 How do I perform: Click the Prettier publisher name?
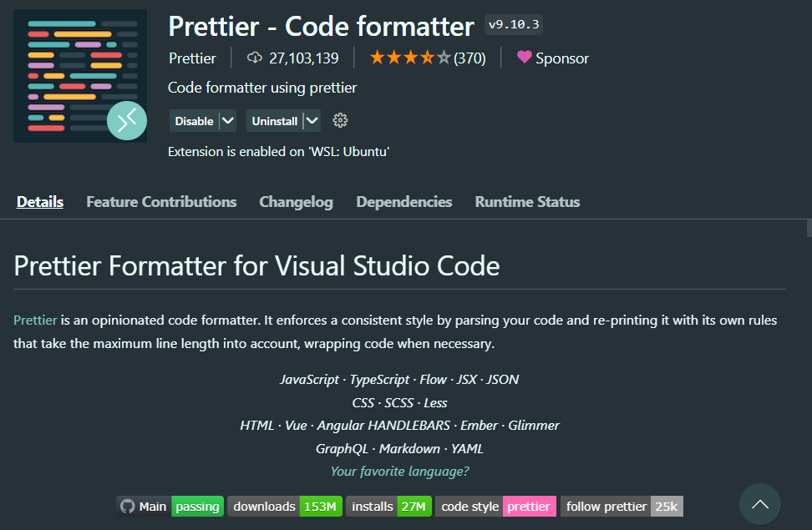point(192,58)
